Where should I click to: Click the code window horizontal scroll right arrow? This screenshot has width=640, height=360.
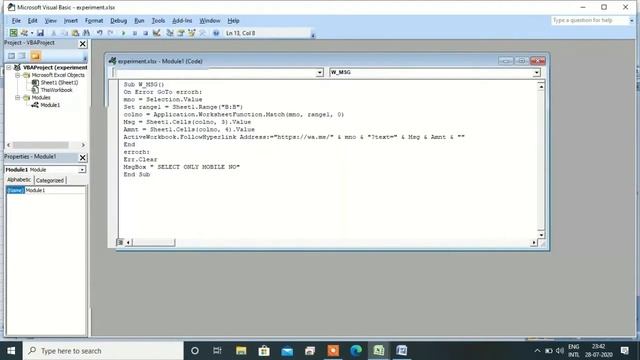click(x=534, y=242)
